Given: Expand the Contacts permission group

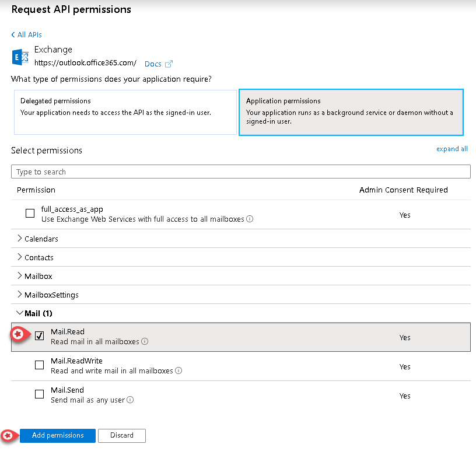Looking at the screenshot, I should (20, 257).
